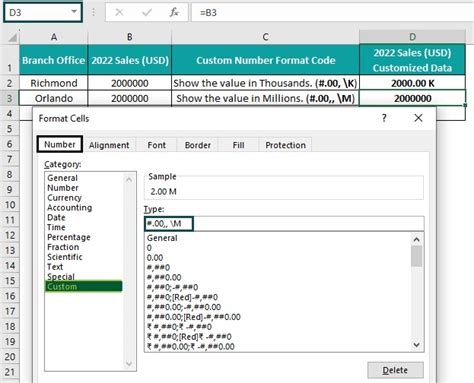
Task: Confirm entry with the checkmark icon
Action: click(147, 13)
